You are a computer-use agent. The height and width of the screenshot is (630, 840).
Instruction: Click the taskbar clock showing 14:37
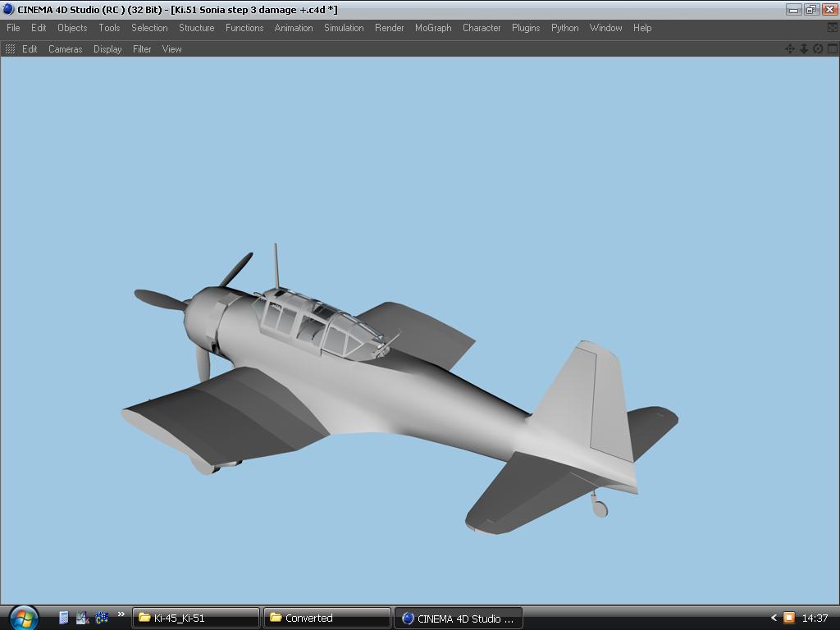[x=815, y=618]
